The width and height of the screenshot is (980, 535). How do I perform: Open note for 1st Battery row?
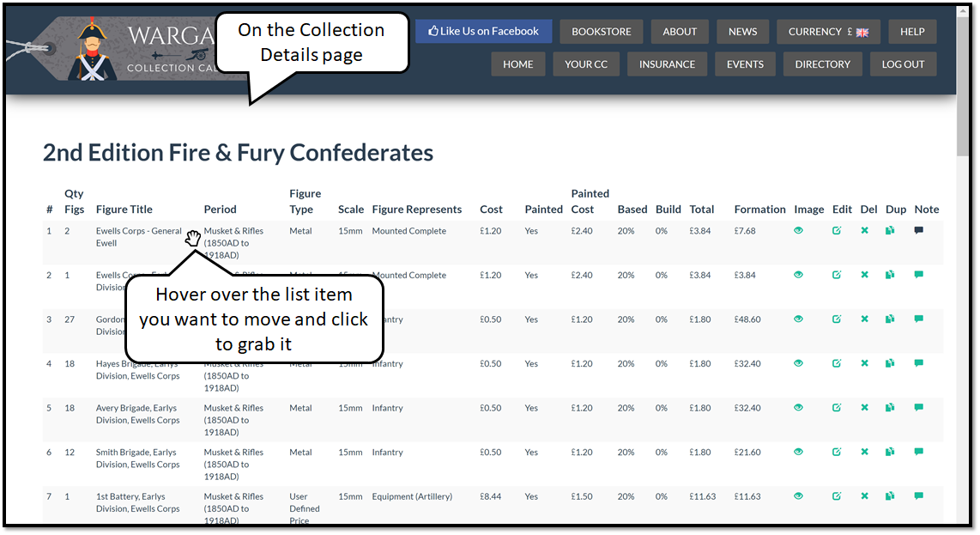[x=919, y=496]
